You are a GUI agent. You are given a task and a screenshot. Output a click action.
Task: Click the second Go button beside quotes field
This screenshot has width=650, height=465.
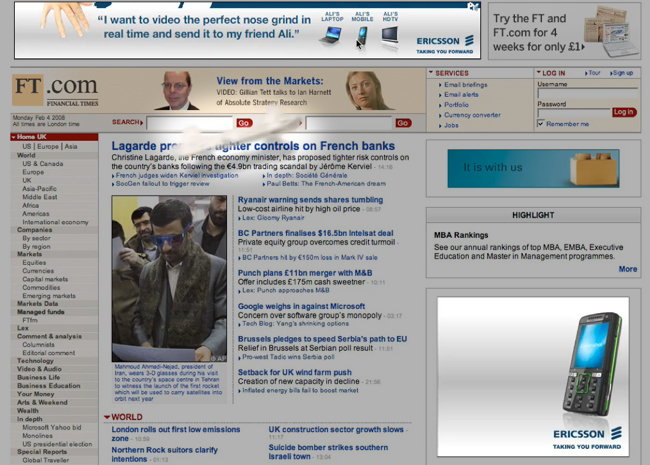pyautogui.click(x=403, y=123)
